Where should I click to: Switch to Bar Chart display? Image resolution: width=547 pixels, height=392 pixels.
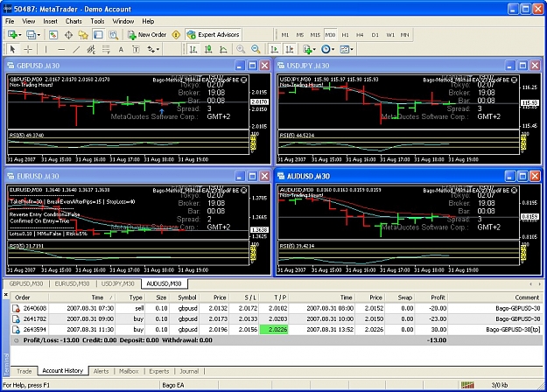[193, 50]
